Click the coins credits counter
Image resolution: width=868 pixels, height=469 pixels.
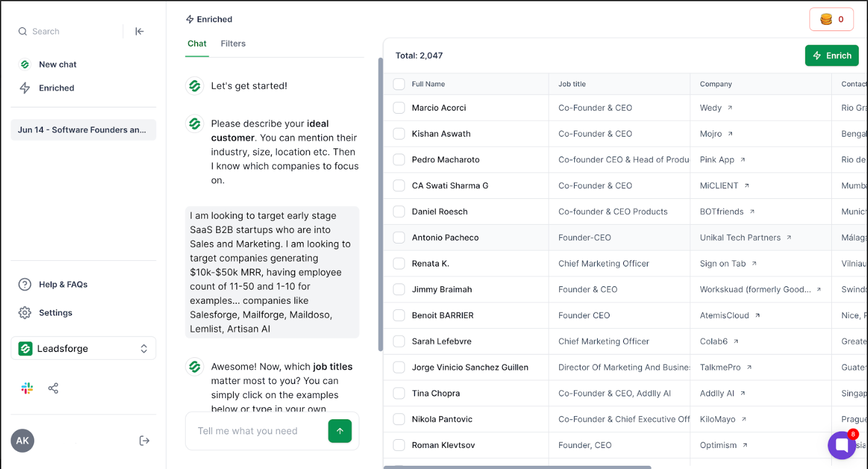[831, 19]
